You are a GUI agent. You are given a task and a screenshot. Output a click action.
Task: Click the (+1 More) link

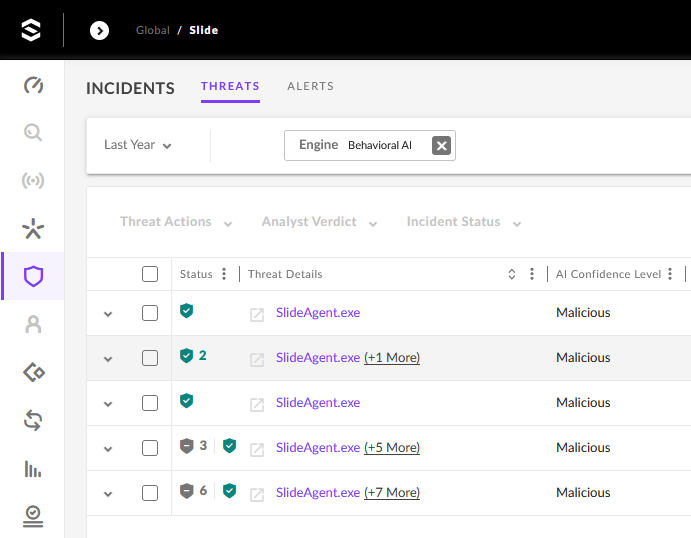click(x=392, y=358)
